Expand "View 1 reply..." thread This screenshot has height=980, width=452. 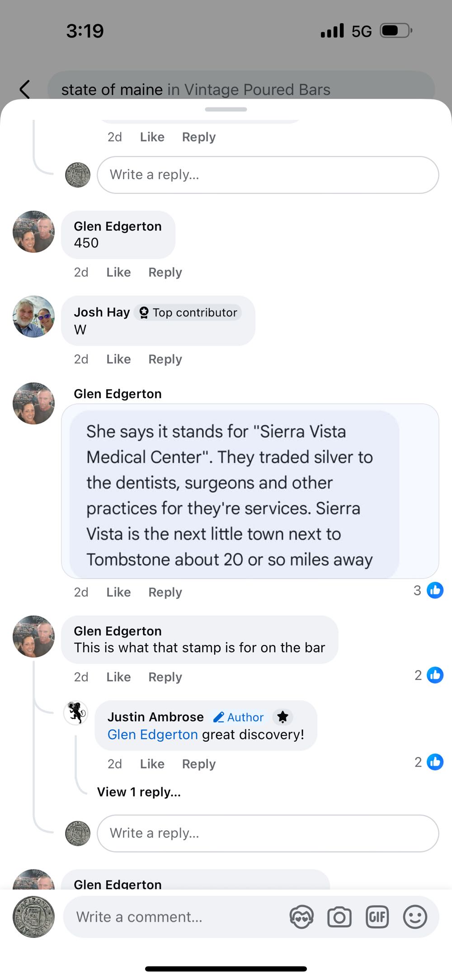(x=139, y=792)
